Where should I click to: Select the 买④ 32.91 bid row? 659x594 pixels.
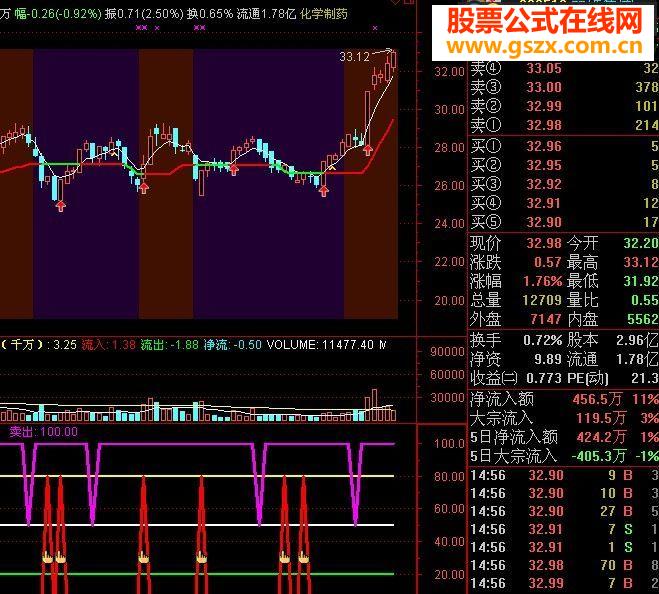[x=563, y=203]
